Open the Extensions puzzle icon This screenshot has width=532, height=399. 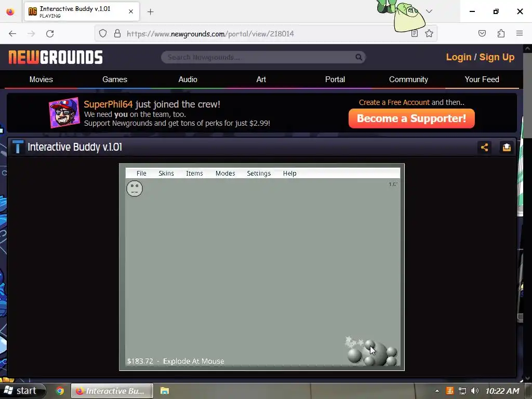[x=501, y=33]
